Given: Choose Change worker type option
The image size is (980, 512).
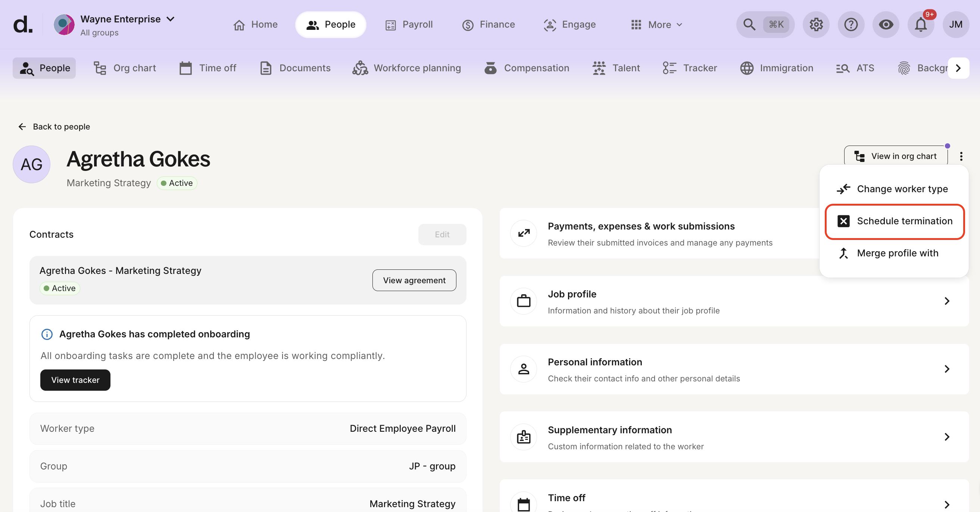Looking at the screenshot, I should [x=894, y=189].
